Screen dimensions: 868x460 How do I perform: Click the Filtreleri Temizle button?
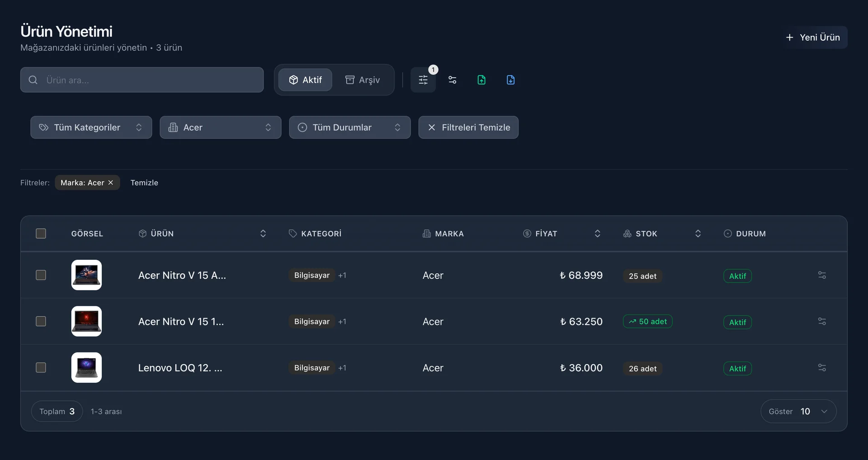(x=468, y=127)
